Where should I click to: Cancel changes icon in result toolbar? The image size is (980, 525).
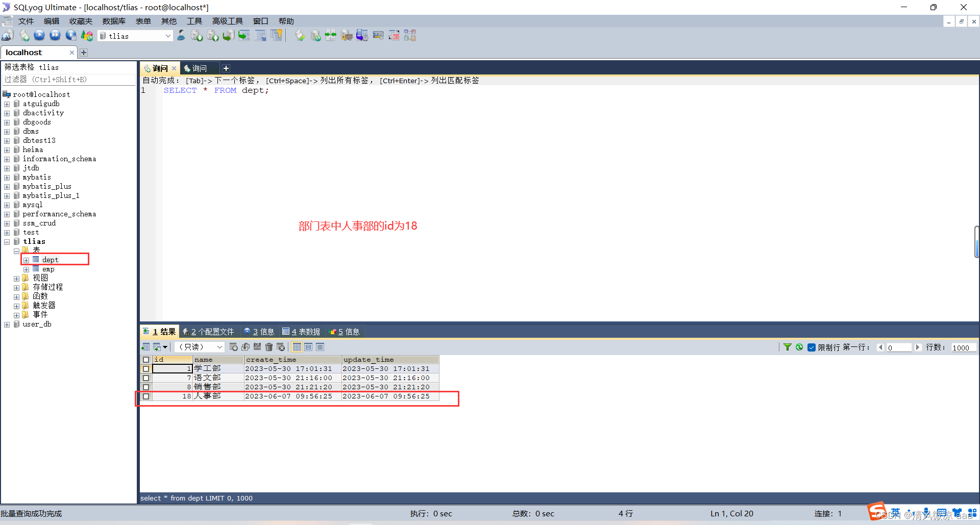[281, 347]
